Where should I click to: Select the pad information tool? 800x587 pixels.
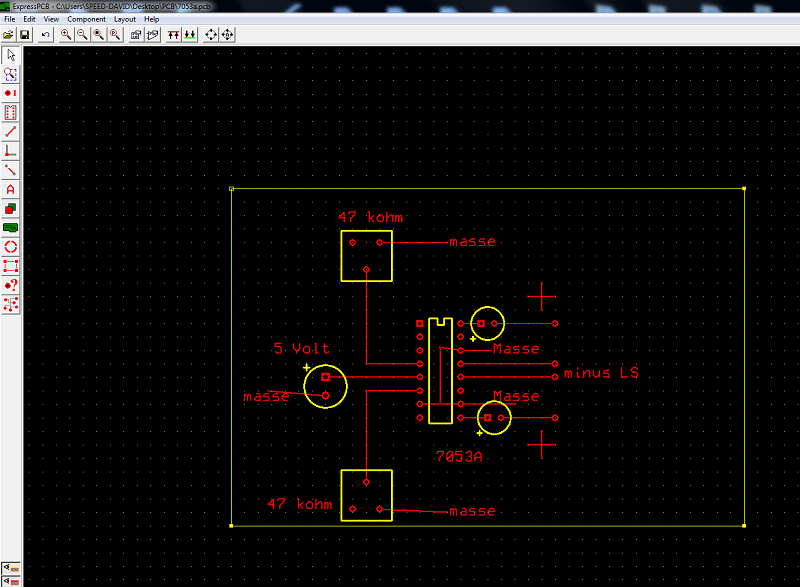point(11,286)
